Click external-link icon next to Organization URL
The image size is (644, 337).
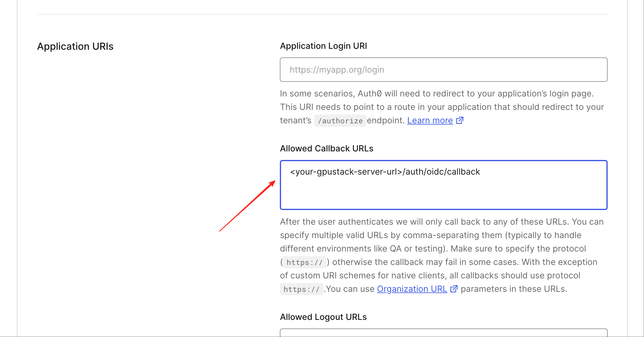pyautogui.click(x=454, y=289)
